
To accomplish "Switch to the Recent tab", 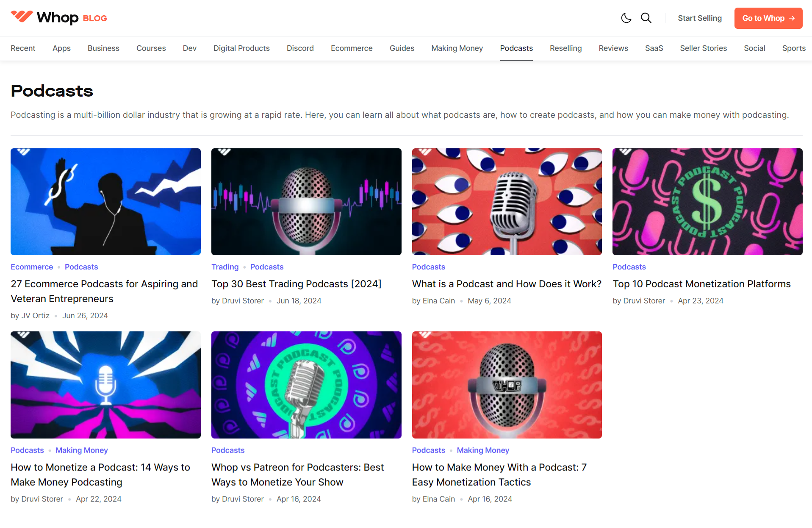I will [x=23, y=48].
